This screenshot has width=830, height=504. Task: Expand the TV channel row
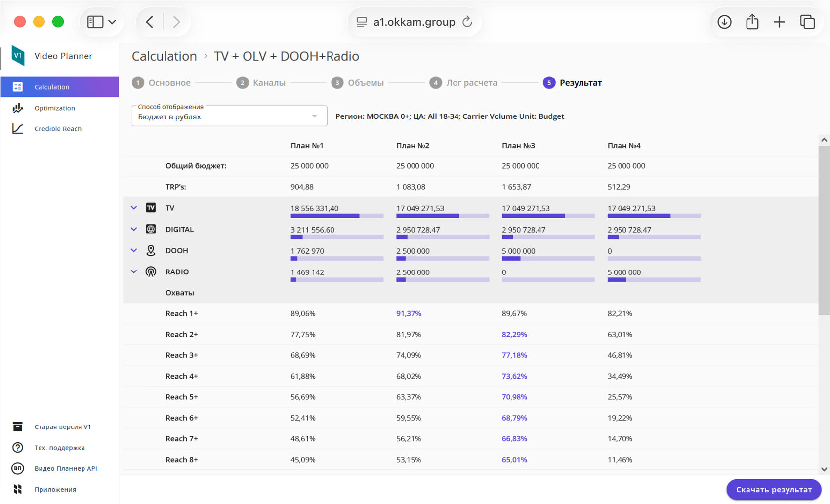tap(134, 208)
